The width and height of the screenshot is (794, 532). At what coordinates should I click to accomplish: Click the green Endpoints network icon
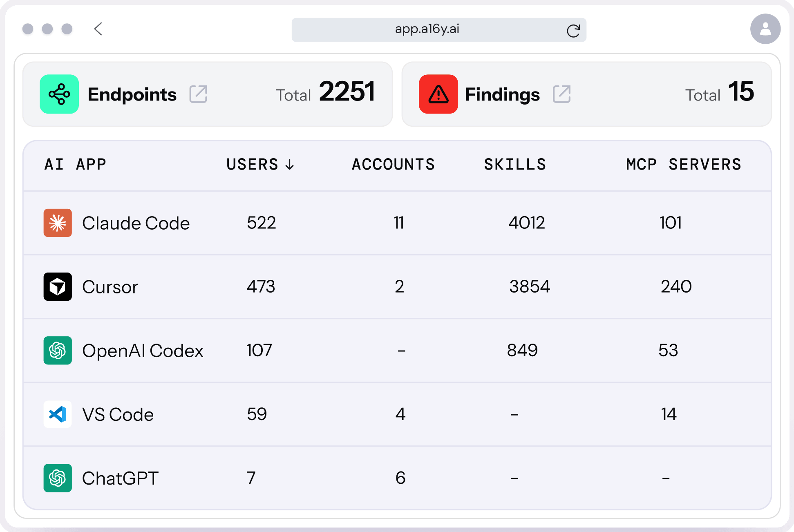59,94
